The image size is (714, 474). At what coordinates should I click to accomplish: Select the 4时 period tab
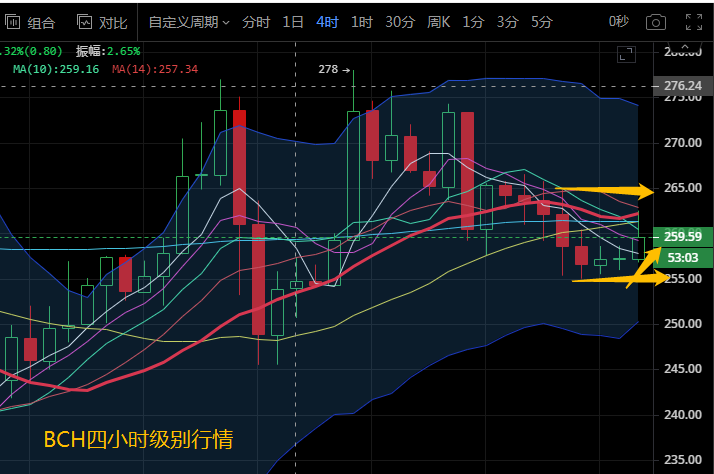(327, 22)
